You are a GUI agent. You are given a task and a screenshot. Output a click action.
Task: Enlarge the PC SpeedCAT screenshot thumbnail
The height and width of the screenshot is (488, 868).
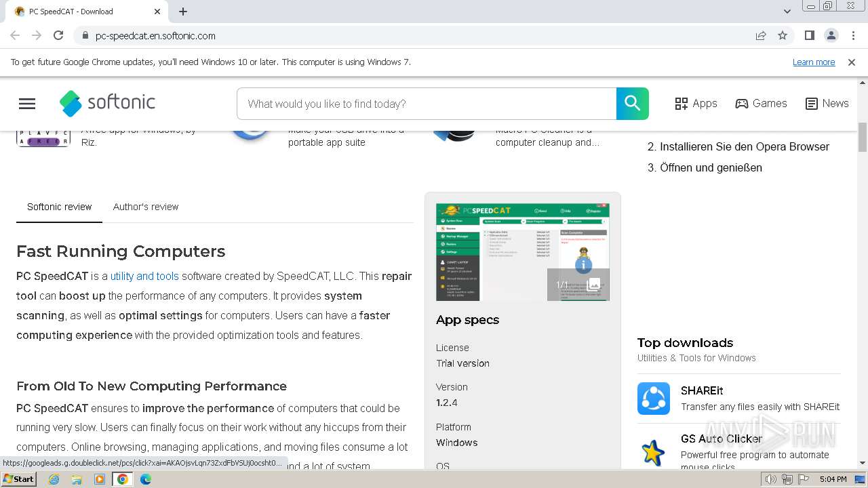click(523, 252)
